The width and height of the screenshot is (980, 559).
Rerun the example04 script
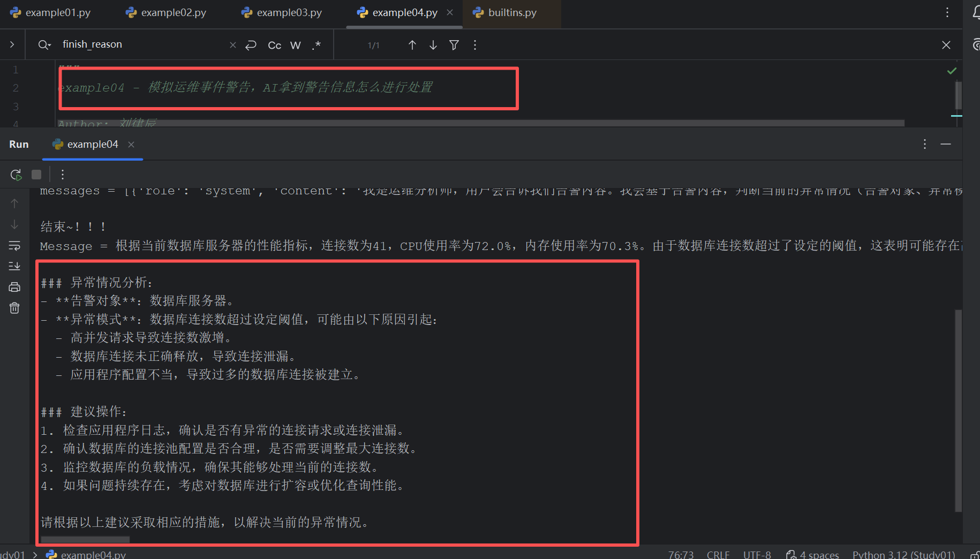point(16,175)
